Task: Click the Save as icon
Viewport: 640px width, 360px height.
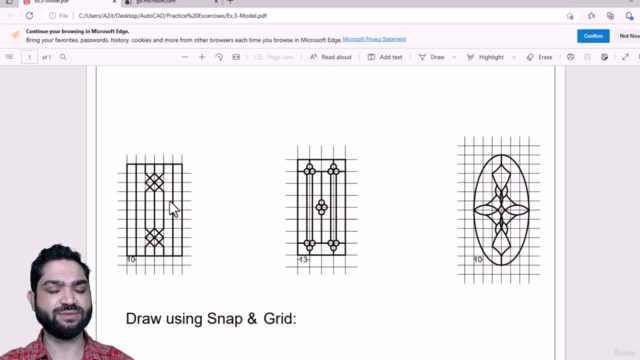Action: click(604, 57)
